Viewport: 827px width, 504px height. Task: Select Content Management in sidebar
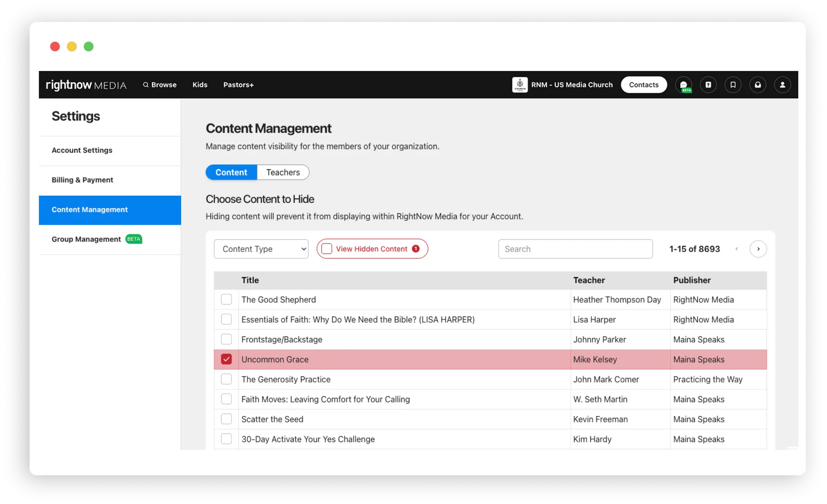[110, 210]
